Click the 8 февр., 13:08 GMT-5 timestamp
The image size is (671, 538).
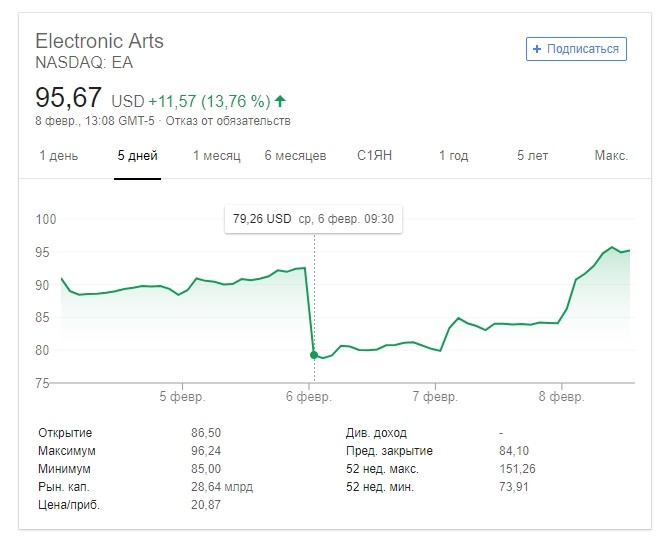(x=95, y=121)
